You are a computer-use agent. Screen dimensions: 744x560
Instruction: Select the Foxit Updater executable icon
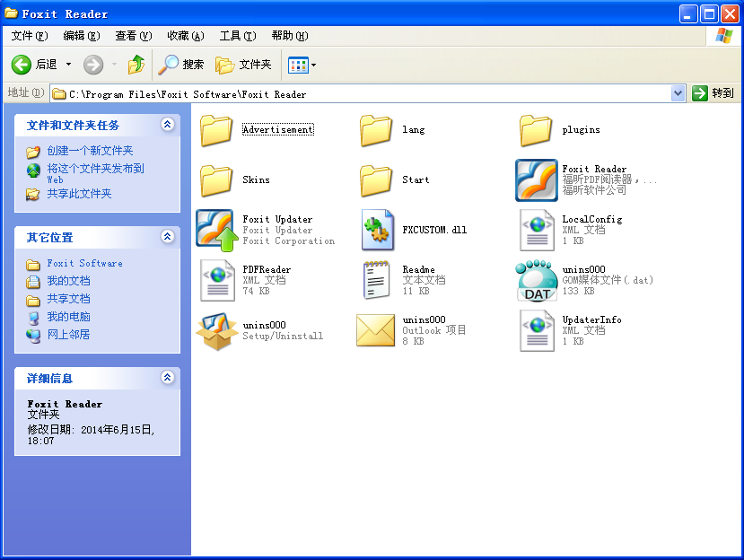215,229
